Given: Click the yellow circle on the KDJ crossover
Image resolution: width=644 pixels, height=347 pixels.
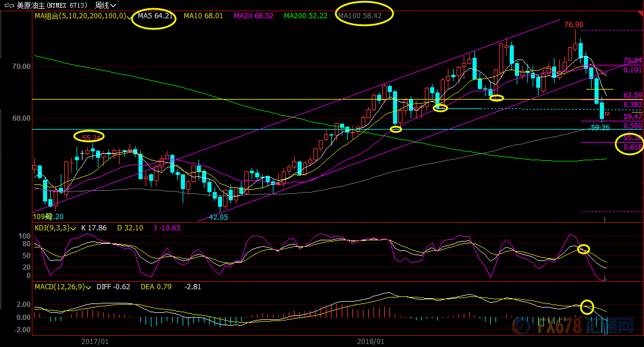Looking at the screenshot, I should click(583, 249).
